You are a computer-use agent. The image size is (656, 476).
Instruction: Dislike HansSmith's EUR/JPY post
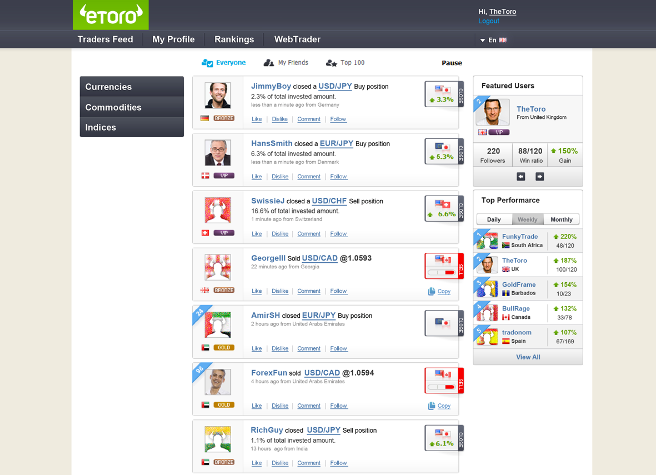pyautogui.click(x=280, y=177)
